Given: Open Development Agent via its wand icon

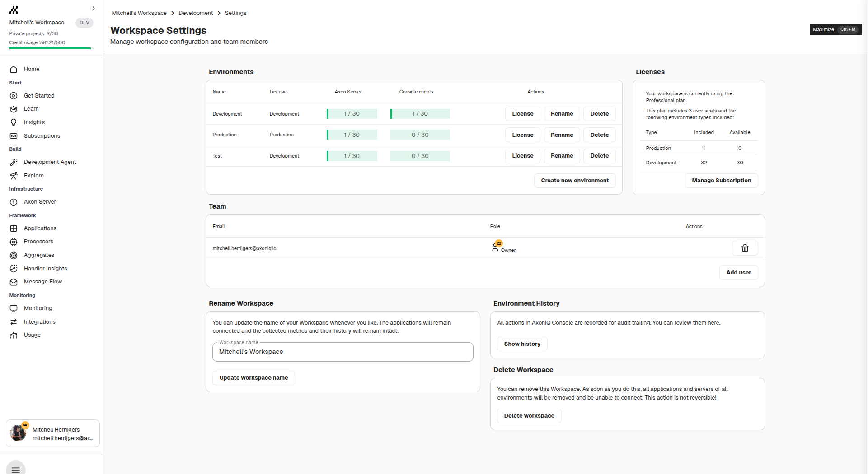Looking at the screenshot, I should pos(14,162).
